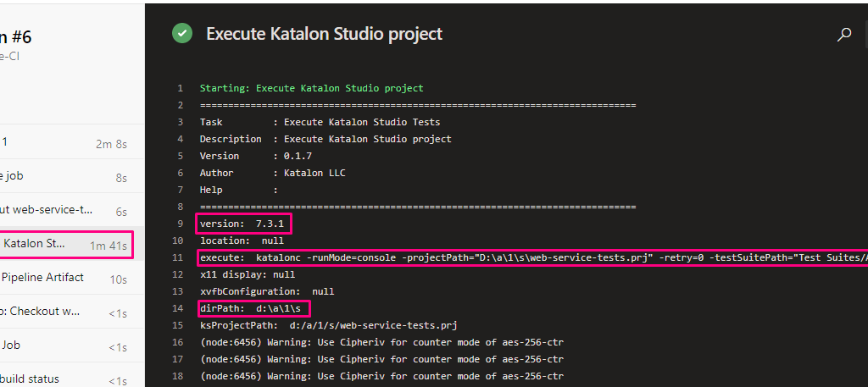Click the run #6 title heading
This screenshot has height=387, width=868.
coord(16,37)
